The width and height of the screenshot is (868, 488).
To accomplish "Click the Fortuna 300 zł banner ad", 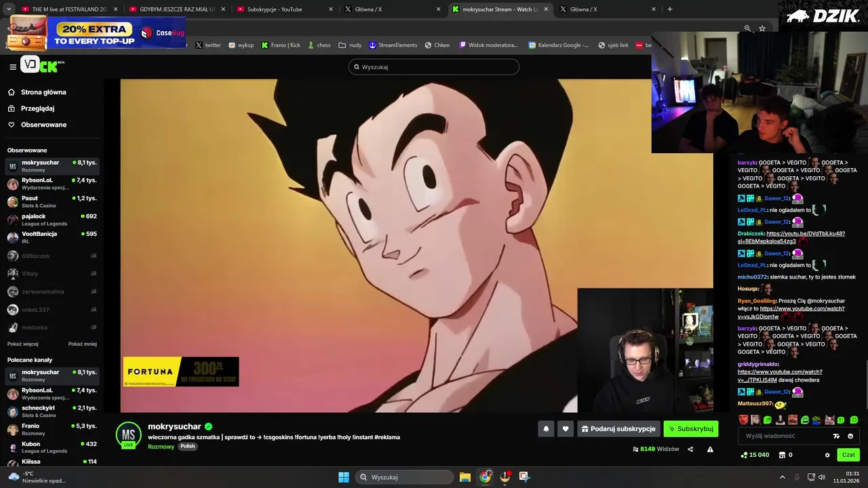I will tap(180, 372).
